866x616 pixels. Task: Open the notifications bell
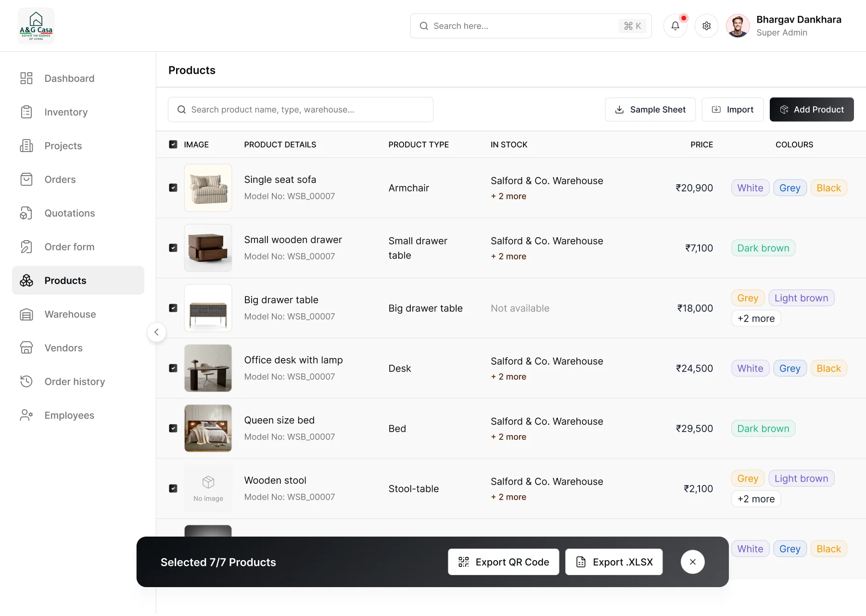pyautogui.click(x=675, y=26)
